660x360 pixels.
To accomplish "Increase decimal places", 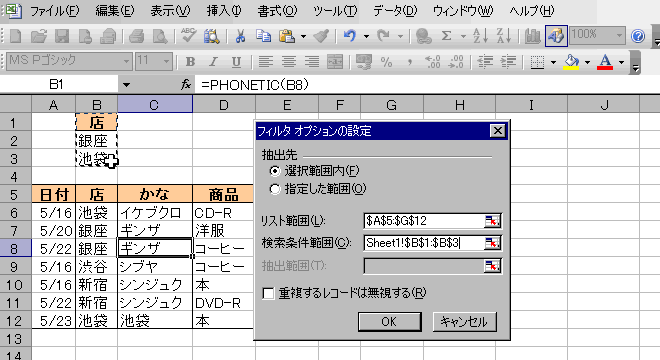I will [433, 62].
